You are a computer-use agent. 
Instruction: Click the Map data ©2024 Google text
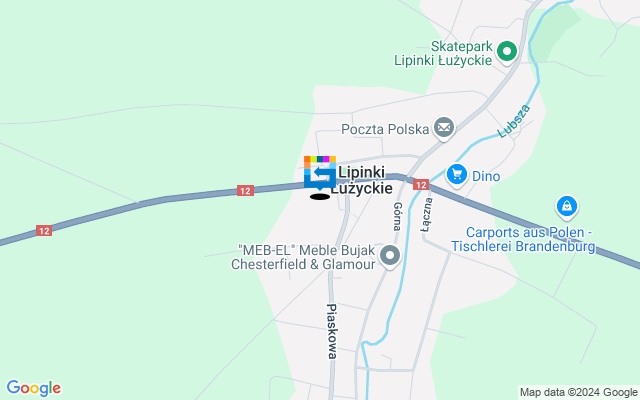click(579, 393)
